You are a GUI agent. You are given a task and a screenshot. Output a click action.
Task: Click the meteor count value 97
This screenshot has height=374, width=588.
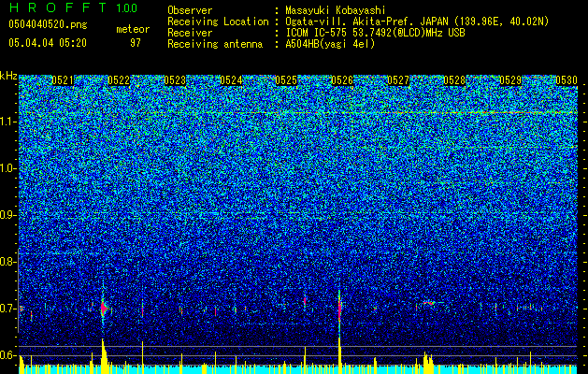pyautogui.click(x=136, y=43)
